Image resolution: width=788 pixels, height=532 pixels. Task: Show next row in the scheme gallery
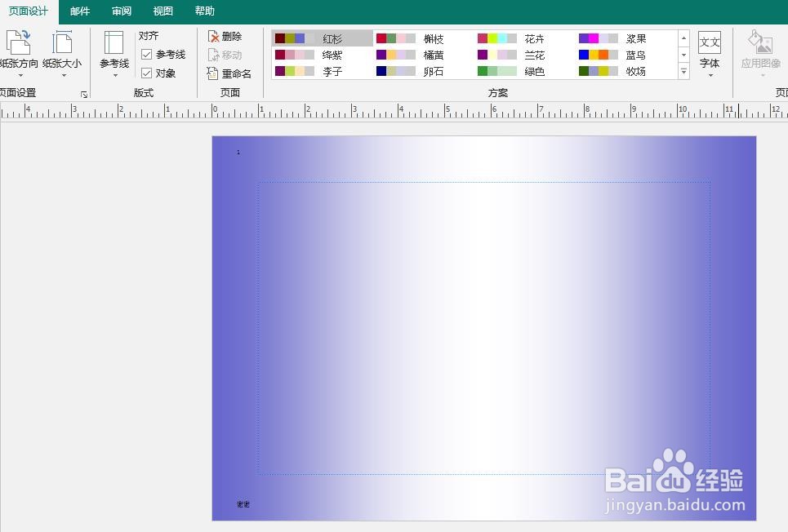[683, 55]
